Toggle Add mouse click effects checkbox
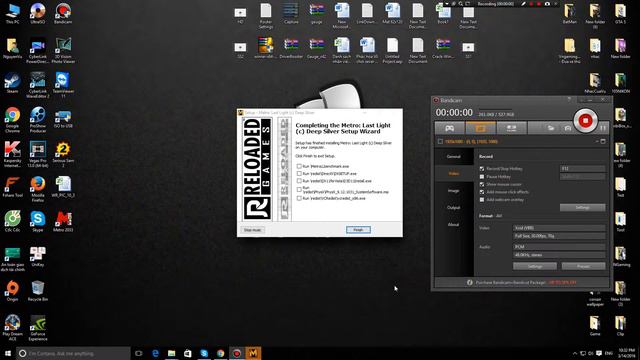Screen dimensions: 640x360 pyautogui.click(x=482, y=192)
